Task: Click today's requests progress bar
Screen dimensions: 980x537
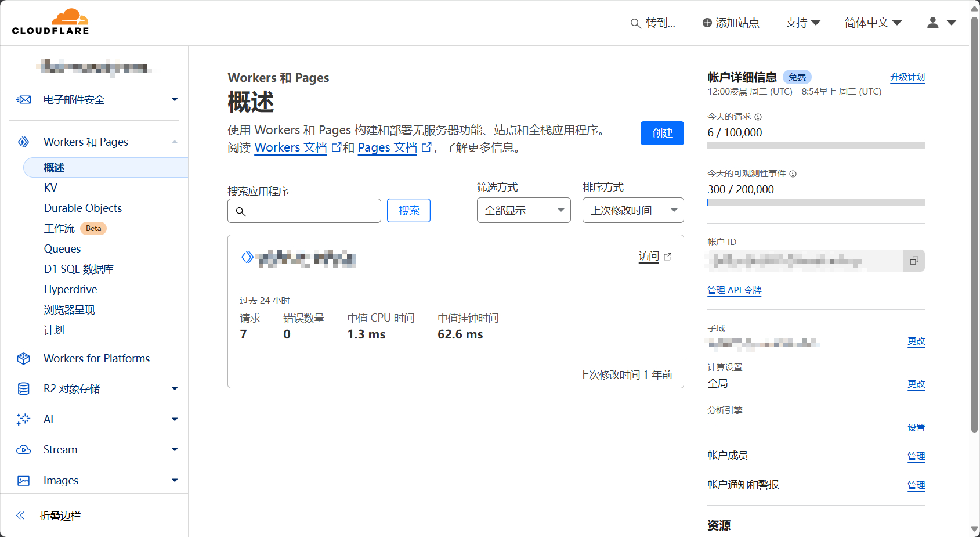Action: [815, 145]
